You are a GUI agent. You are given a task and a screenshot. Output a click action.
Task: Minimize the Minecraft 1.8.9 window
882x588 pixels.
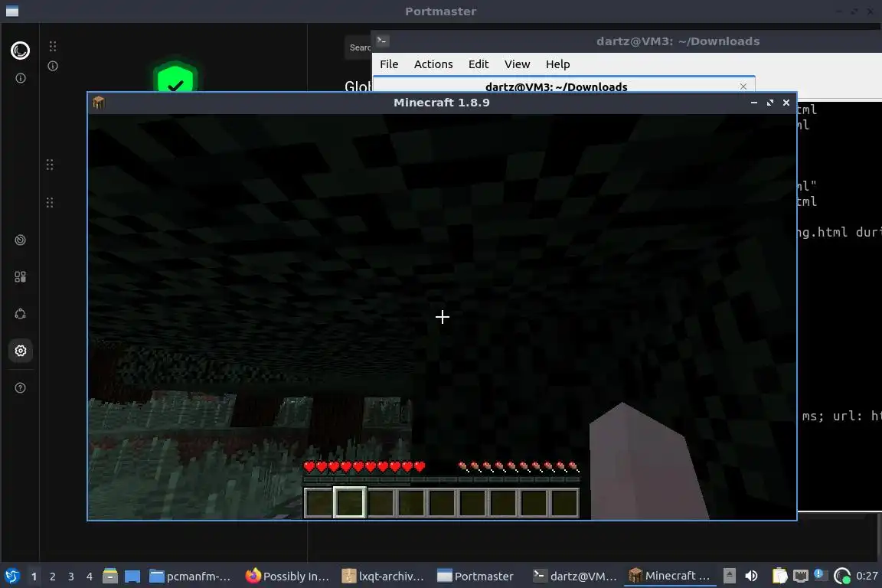click(x=753, y=103)
